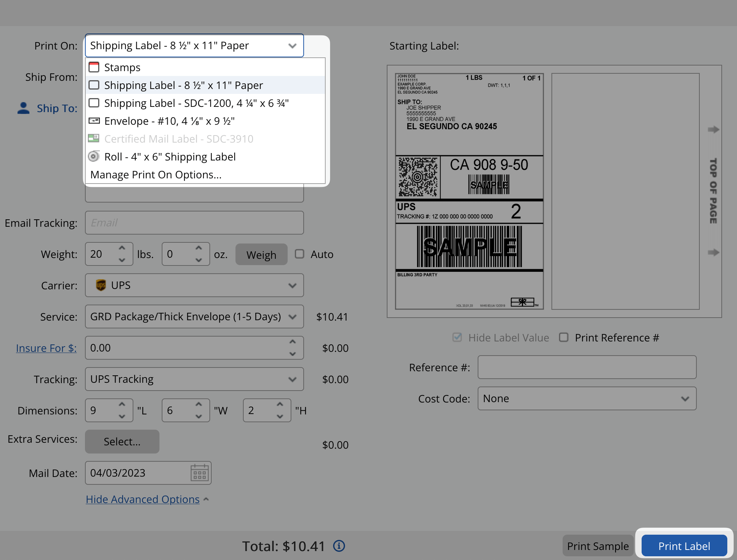This screenshot has width=737, height=560.
Task: Open the Mail Date calendar picker
Action: click(x=200, y=473)
